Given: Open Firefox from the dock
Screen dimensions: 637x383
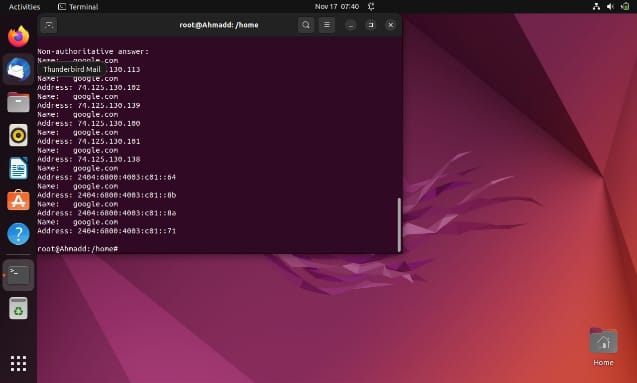Looking at the screenshot, I should tap(18, 37).
